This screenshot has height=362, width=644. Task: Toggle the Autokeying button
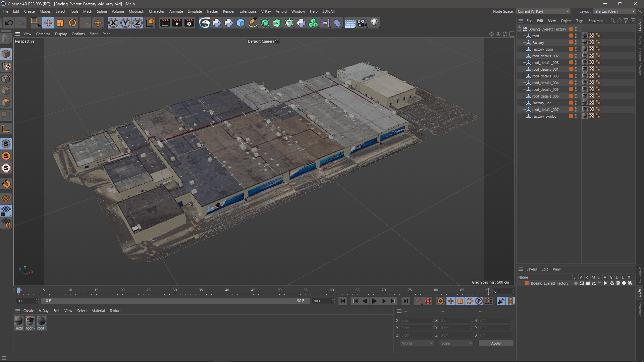click(428, 301)
